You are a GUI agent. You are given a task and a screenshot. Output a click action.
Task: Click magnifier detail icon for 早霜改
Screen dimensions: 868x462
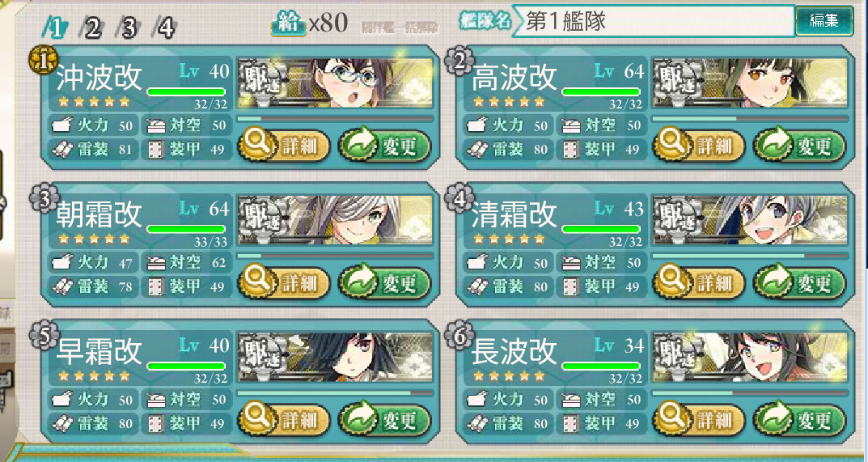click(x=256, y=418)
